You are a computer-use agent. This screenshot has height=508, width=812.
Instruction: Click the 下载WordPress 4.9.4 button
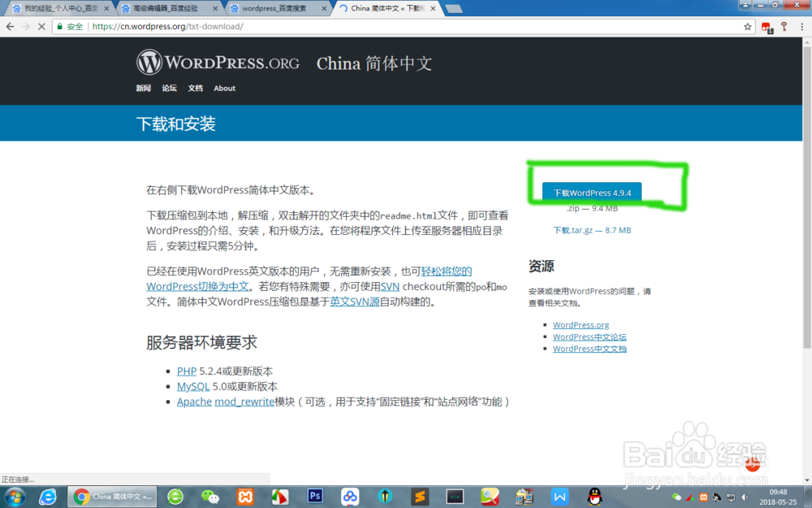pos(591,193)
